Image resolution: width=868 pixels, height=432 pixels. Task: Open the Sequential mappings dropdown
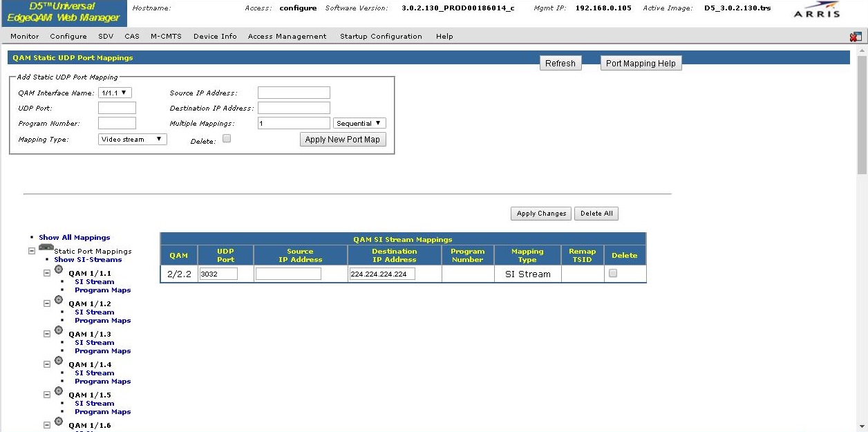[359, 123]
